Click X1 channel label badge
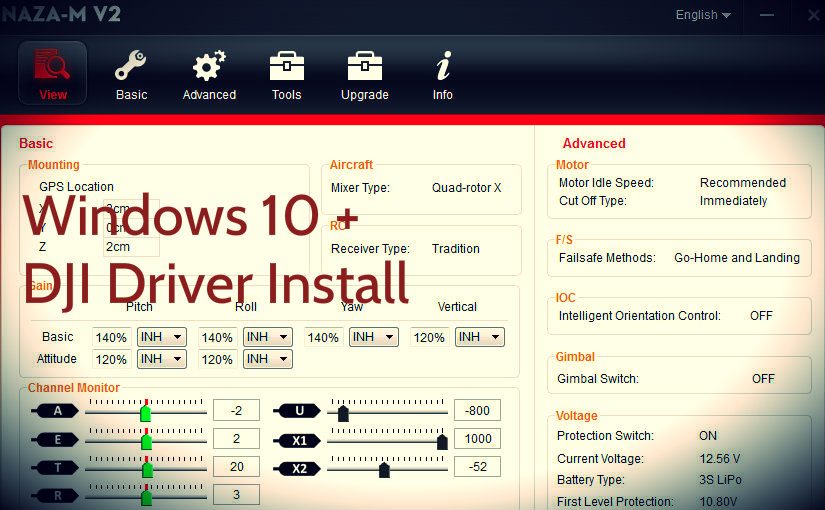The image size is (825, 510). [298, 441]
